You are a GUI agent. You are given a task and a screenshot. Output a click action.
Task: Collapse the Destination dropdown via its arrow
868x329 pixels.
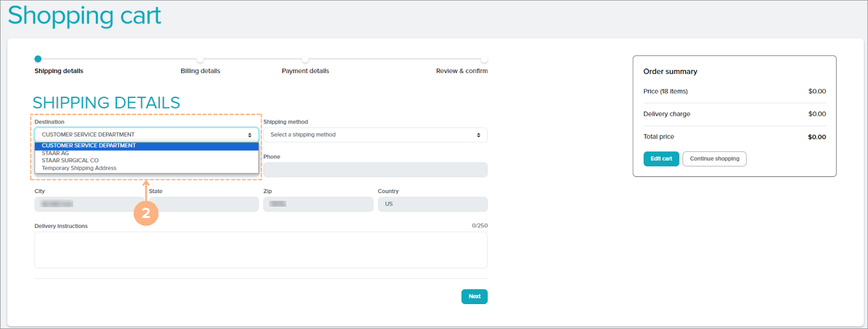pos(250,135)
